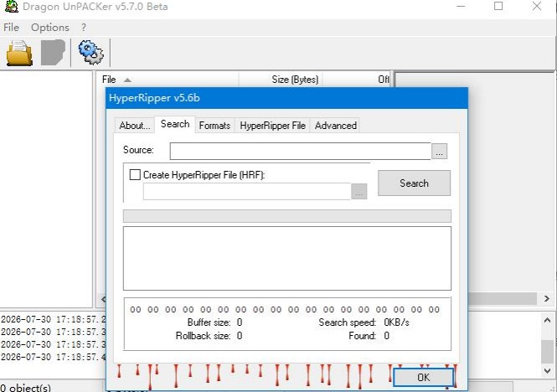Click into the Source input field

(x=300, y=151)
